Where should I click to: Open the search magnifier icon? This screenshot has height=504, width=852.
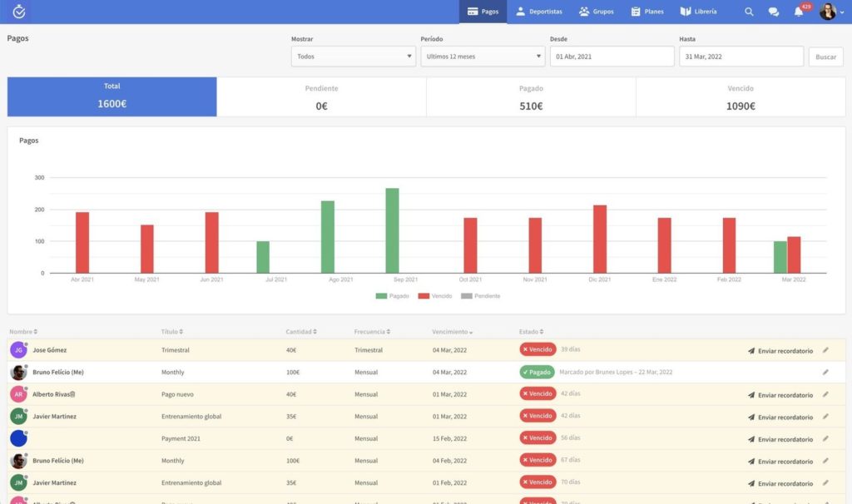[749, 12]
